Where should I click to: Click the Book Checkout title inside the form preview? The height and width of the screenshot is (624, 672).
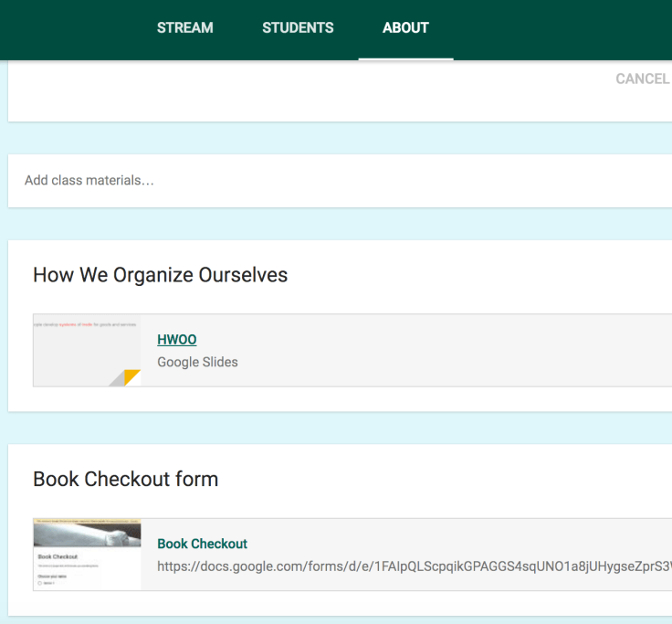(58, 556)
